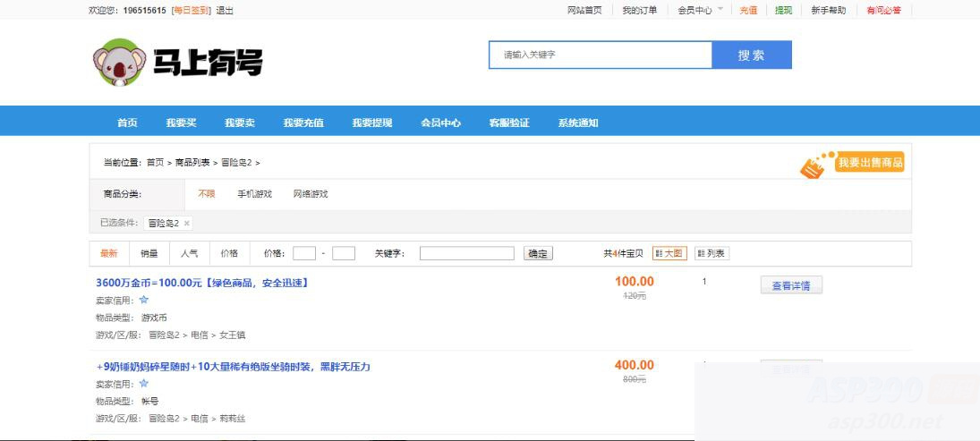Switch to 大图 large image view

tap(669, 253)
